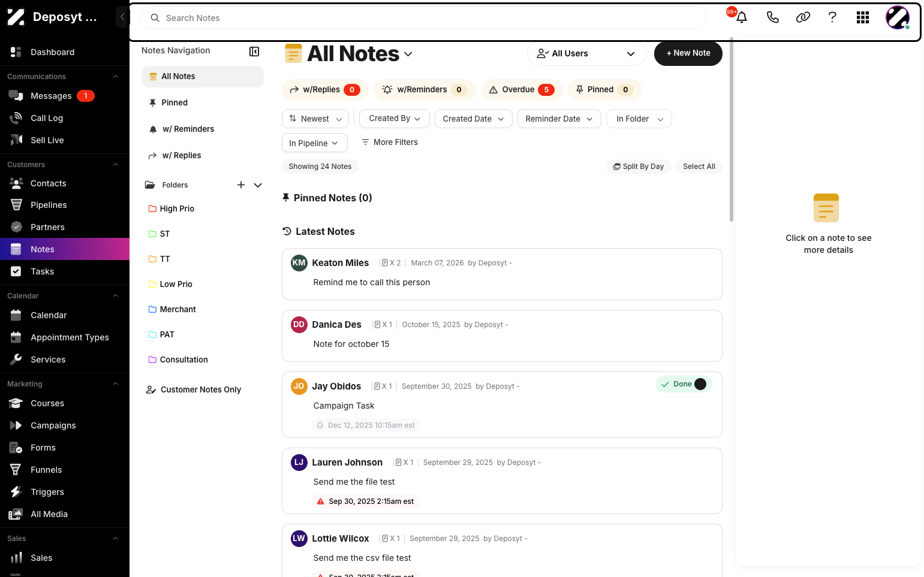Screen dimensions: 924x577
Task: Open the Danica Des note
Action: 502,336
